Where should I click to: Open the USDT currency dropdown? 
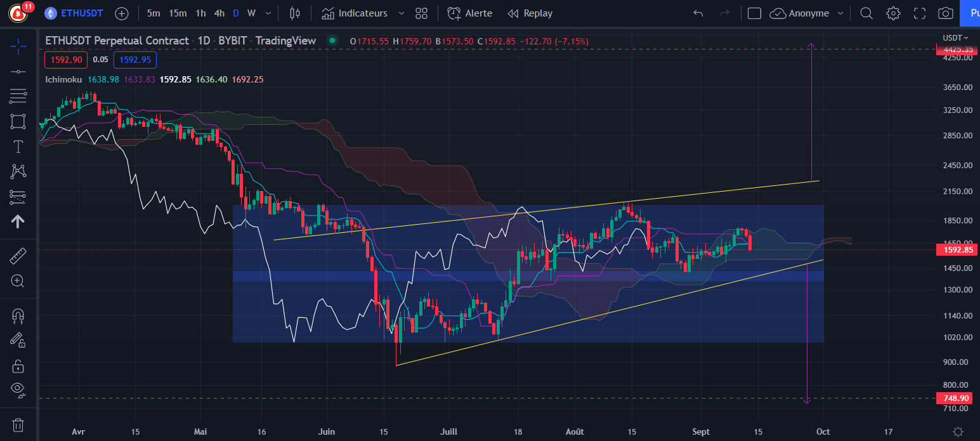[952, 37]
